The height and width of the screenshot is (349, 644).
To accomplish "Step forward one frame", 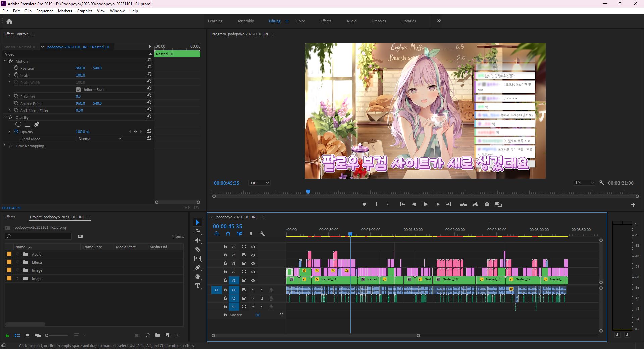I will click(437, 204).
